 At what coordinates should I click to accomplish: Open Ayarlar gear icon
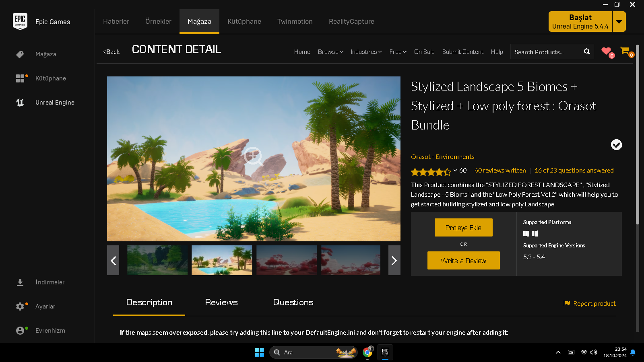tap(20, 306)
